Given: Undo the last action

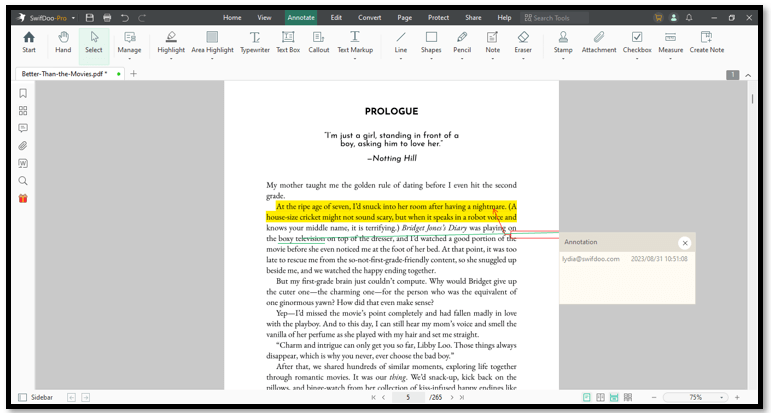Looking at the screenshot, I should click(x=125, y=18).
